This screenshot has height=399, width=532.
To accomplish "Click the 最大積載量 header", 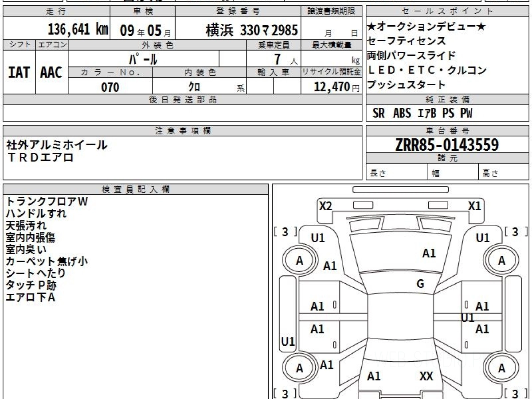I will 332,45.
